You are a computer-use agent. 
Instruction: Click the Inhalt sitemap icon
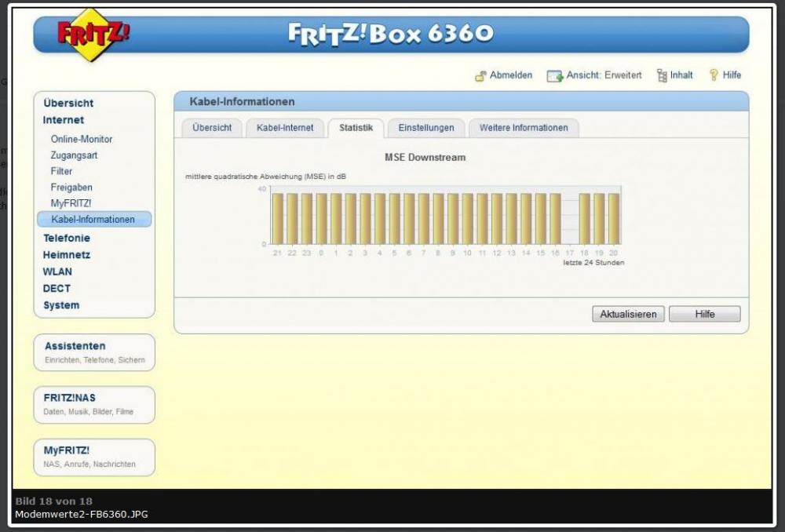pyautogui.click(x=661, y=76)
